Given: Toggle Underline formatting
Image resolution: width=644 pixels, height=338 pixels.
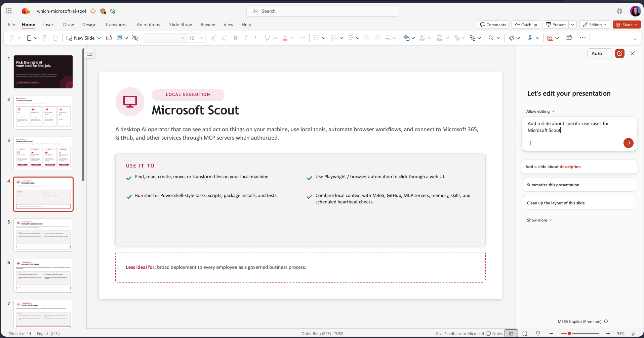Looking at the screenshot, I should [x=257, y=38].
